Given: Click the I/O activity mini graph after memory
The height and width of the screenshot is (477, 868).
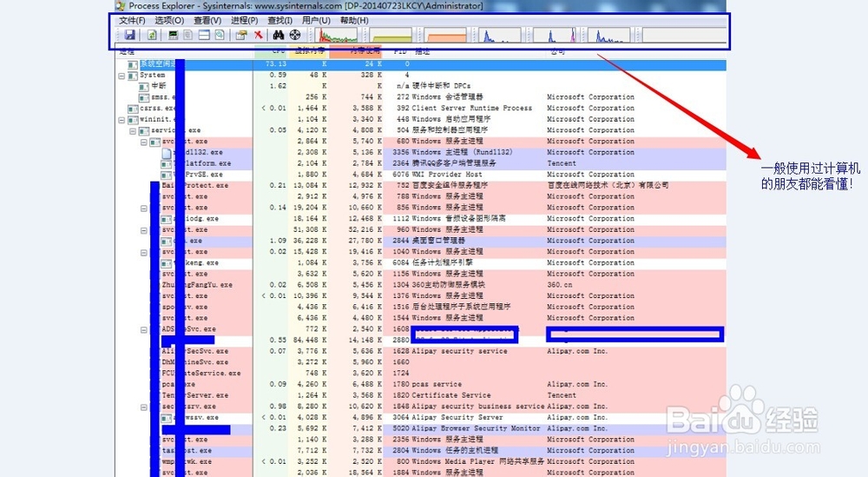Looking at the screenshot, I should tap(501, 36).
